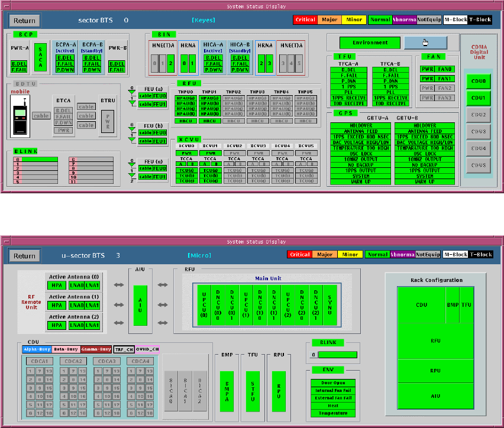Click double arrow left of AIU, Antenna (0) row
The height and width of the screenshot is (428, 504).
click(x=119, y=285)
